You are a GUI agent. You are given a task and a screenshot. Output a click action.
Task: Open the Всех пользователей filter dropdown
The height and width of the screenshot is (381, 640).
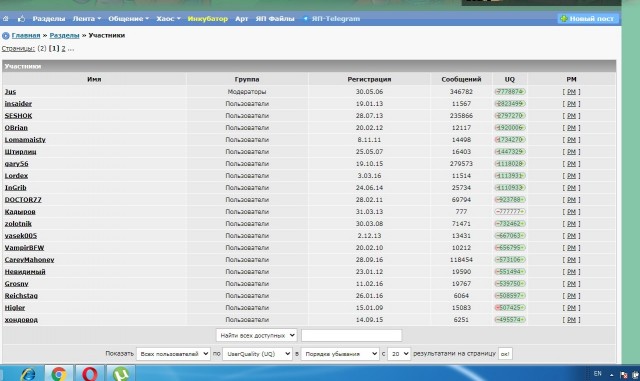[173, 354]
